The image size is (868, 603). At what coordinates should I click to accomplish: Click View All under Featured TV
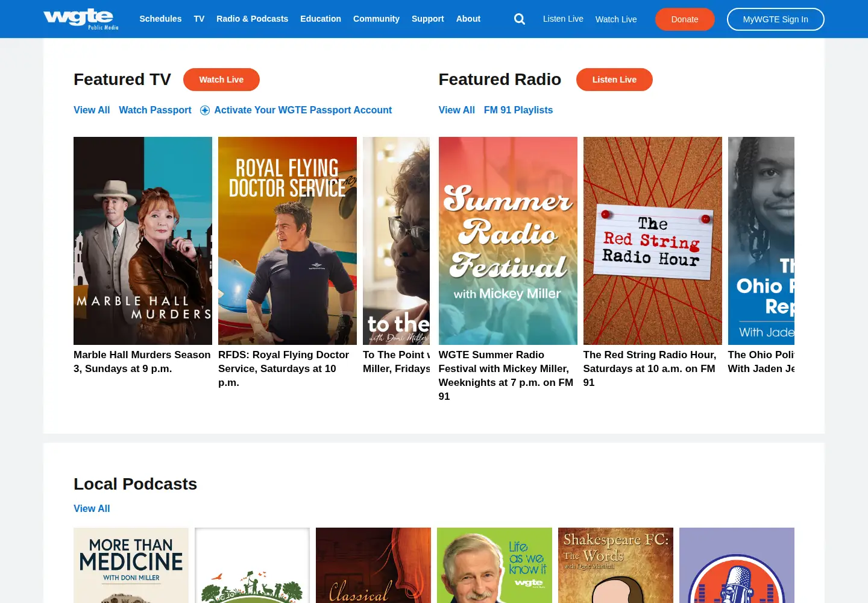[92, 110]
